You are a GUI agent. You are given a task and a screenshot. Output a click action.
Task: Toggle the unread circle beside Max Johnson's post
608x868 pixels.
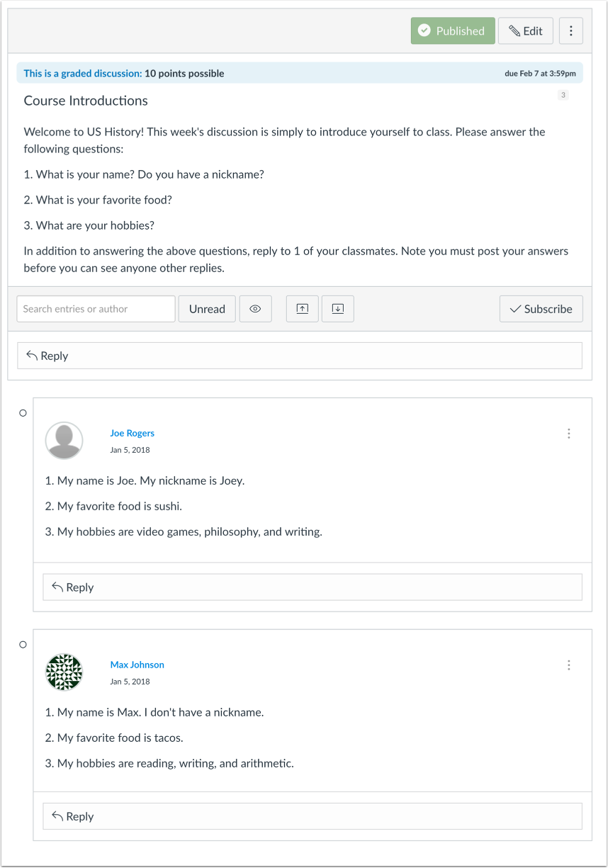23,645
